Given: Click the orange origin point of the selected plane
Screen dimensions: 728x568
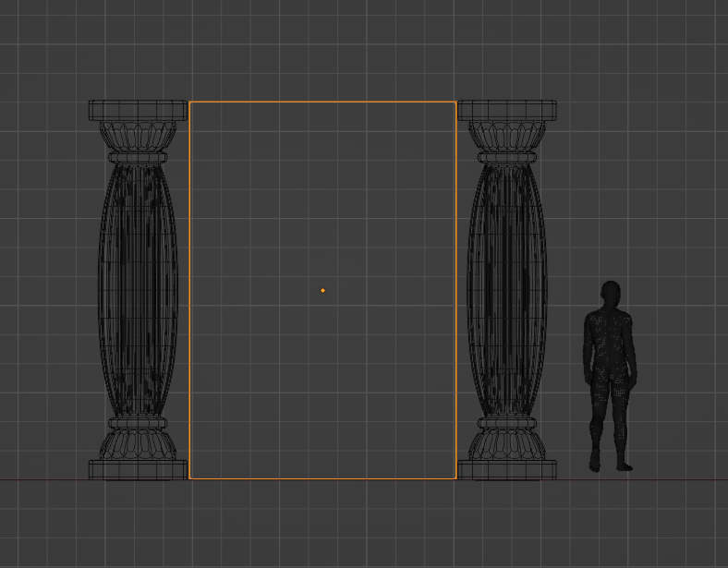Looking at the screenshot, I should click(x=322, y=291).
